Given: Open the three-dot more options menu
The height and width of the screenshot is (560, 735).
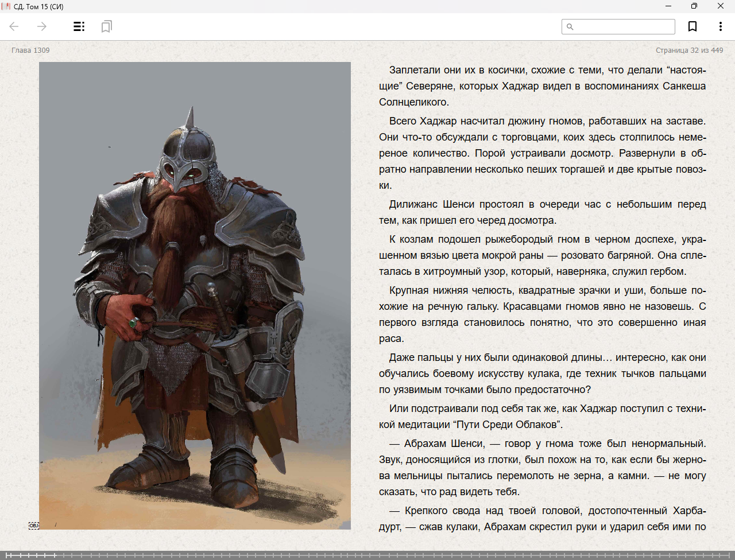Looking at the screenshot, I should point(720,26).
